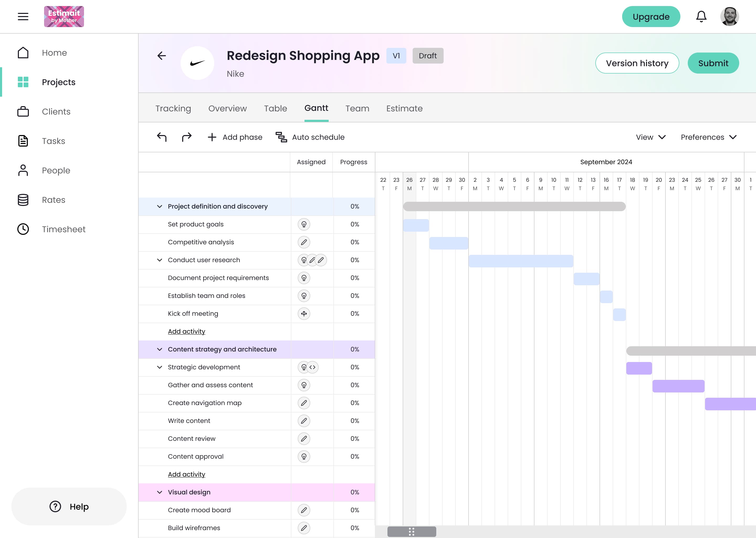
Task: Click the Version history button
Action: point(637,63)
